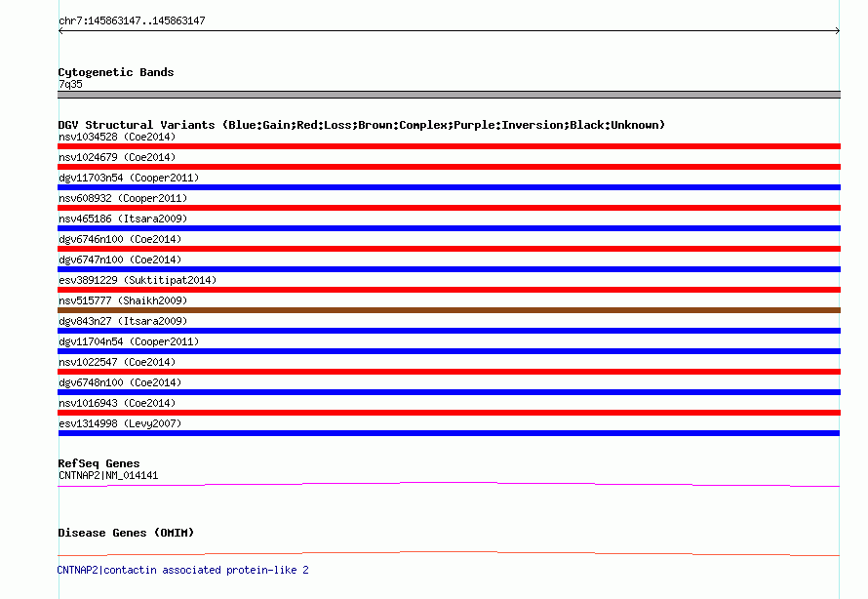Select the magenta CNTNAP2 RefSeq gene line

(449, 485)
